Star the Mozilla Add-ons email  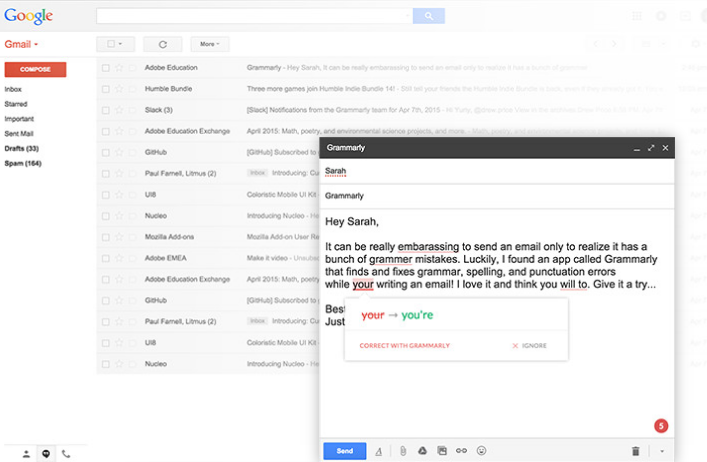tap(119, 237)
